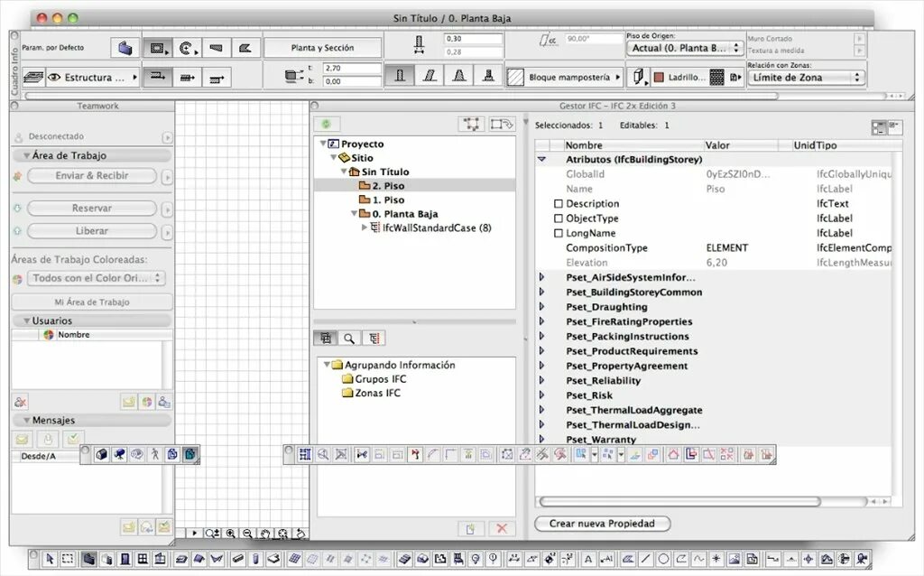
Task: Check the LongName attribute checkbox
Action: [x=559, y=233]
